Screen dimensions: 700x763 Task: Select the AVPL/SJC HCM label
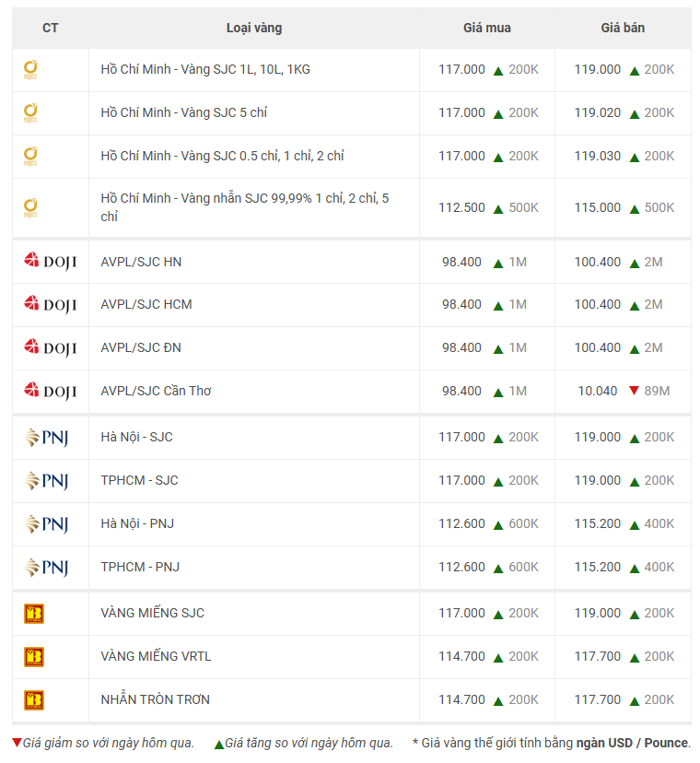[146, 305]
